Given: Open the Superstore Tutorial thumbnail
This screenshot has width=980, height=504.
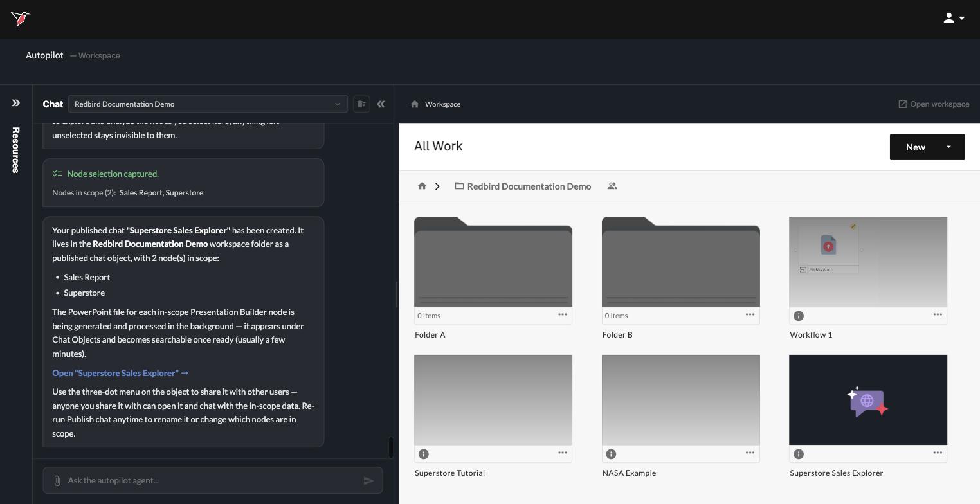Looking at the screenshot, I should coord(493,400).
